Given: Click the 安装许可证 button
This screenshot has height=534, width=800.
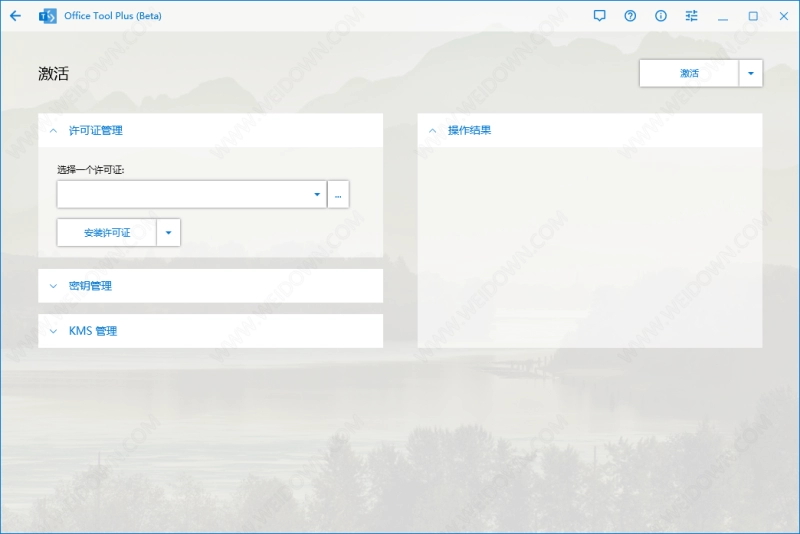Looking at the screenshot, I should pos(107,233).
